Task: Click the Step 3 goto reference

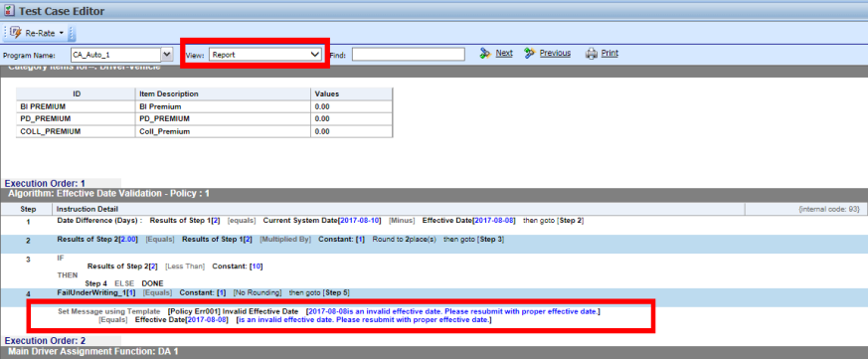Action: tap(490, 240)
